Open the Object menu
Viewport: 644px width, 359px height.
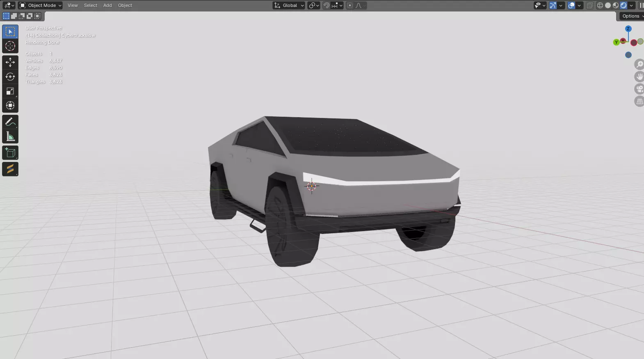(125, 5)
